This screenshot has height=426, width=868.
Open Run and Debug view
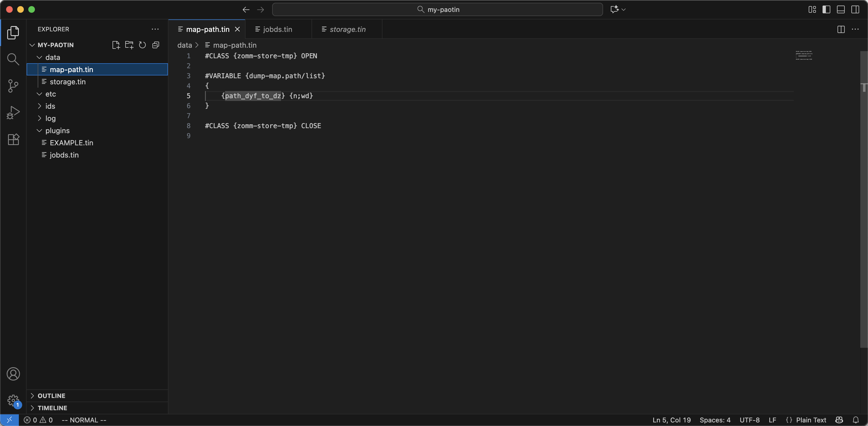(13, 112)
